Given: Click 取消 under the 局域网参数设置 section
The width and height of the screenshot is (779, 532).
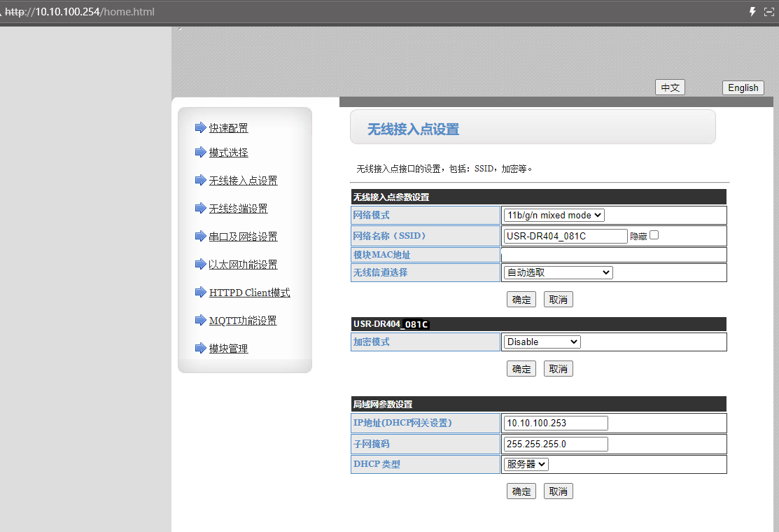Looking at the screenshot, I should pyautogui.click(x=558, y=491).
